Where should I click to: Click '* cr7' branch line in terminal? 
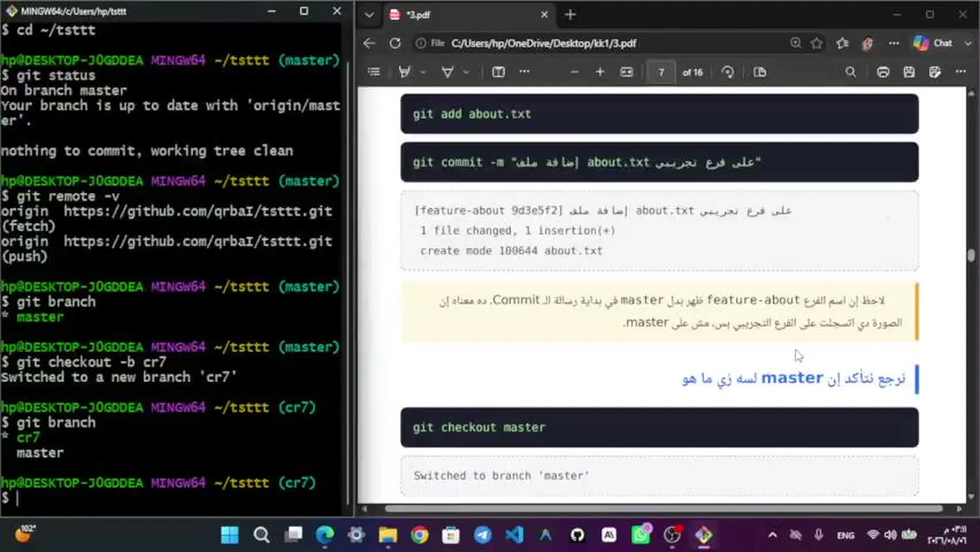pyautogui.click(x=21, y=438)
